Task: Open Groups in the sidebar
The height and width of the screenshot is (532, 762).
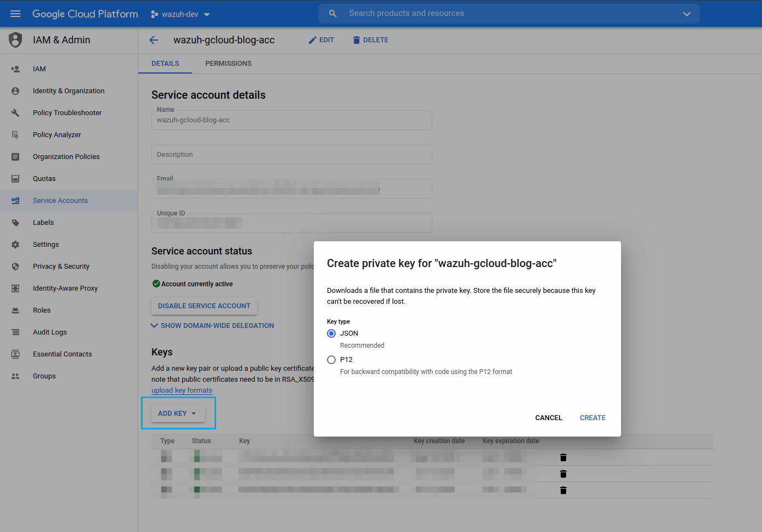Action: pos(44,376)
